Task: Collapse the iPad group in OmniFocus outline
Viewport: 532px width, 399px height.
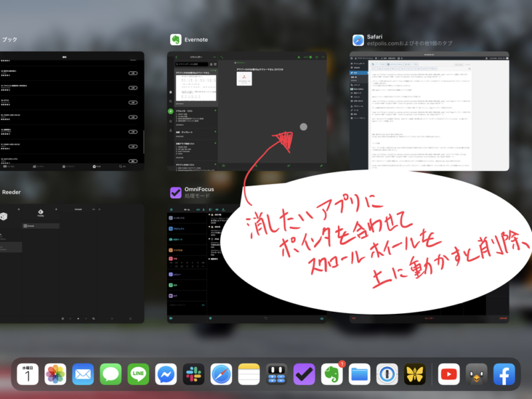Action: click(209, 239)
